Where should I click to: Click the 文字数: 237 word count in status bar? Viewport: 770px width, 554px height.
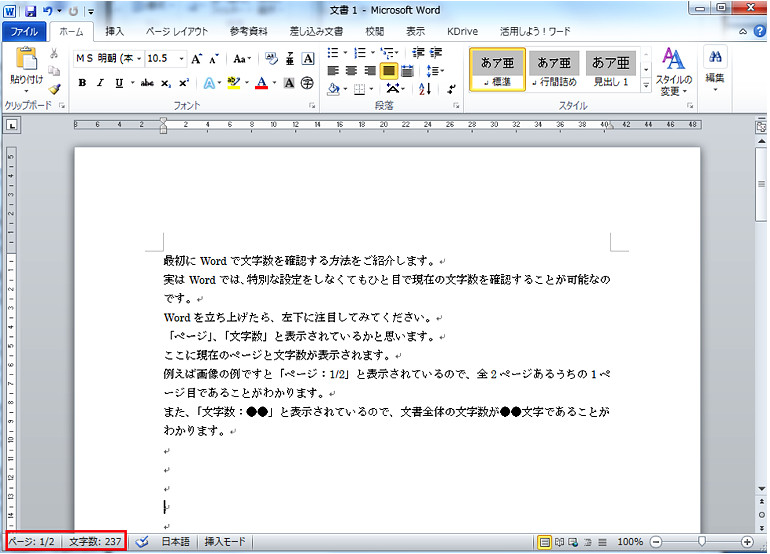pyautogui.click(x=95, y=542)
